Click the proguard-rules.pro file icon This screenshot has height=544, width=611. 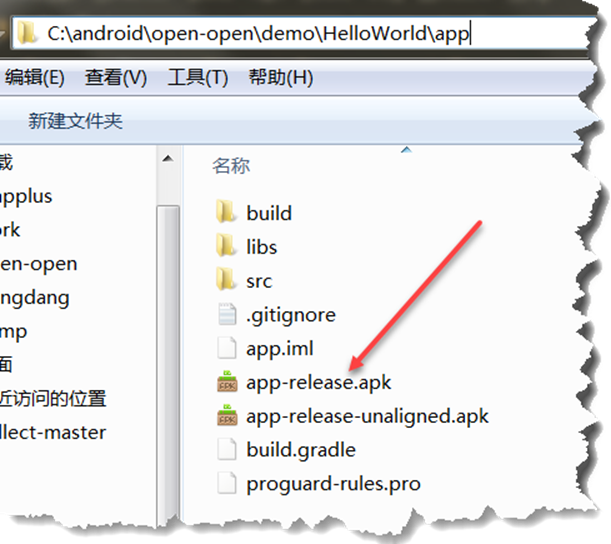point(227,483)
